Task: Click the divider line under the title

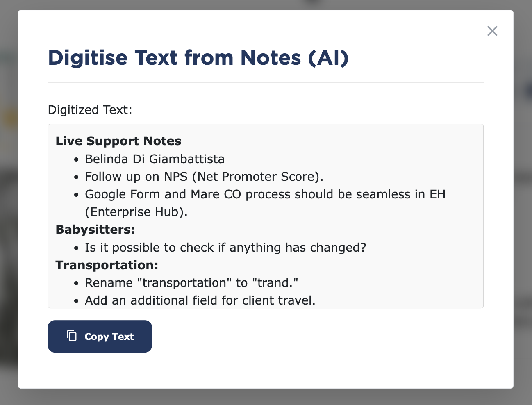Action: pos(266,83)
